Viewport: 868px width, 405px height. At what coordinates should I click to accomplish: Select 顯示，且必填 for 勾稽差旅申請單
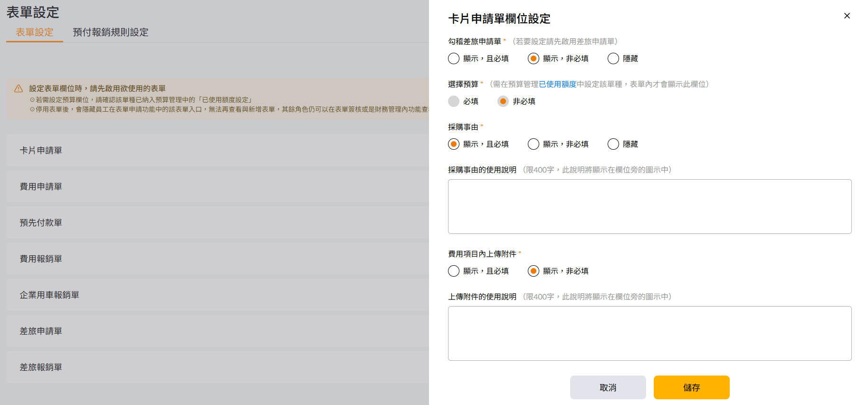click(454, 58)
